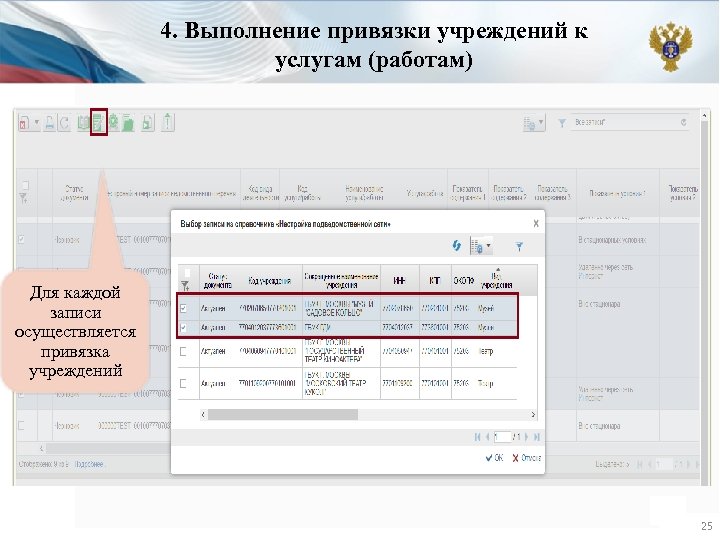Close the 'Выбор записи из справочника' dialog

point(536,223)
